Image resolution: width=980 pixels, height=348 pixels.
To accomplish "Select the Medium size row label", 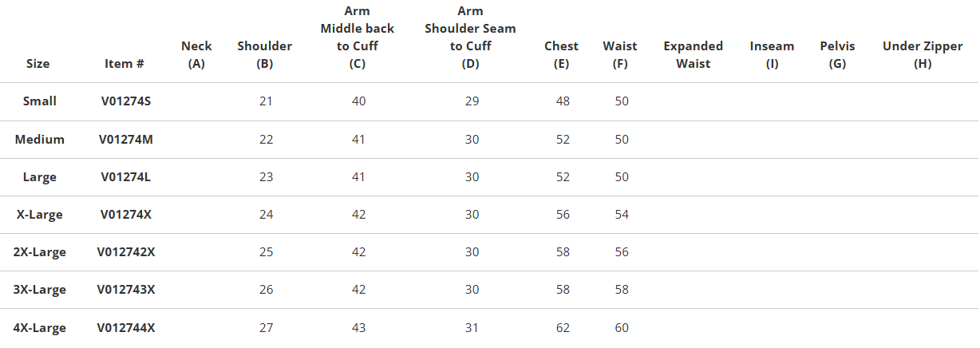I will [39, 139].
